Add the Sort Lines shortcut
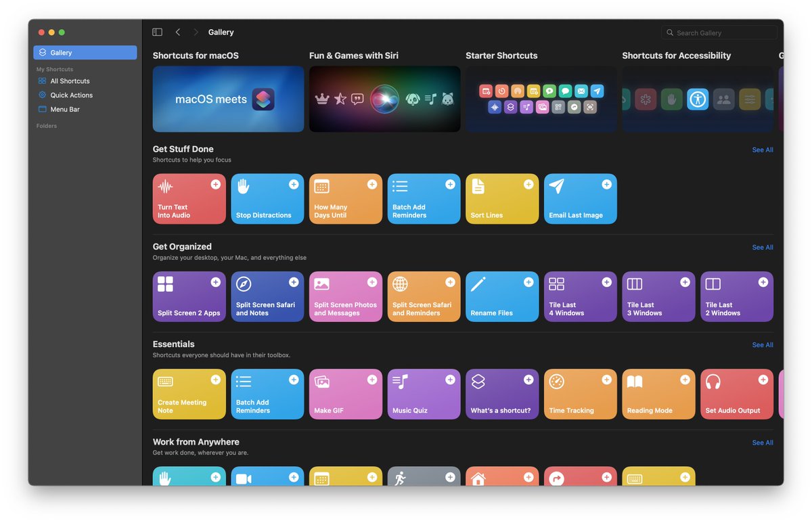 click(528, 184)
